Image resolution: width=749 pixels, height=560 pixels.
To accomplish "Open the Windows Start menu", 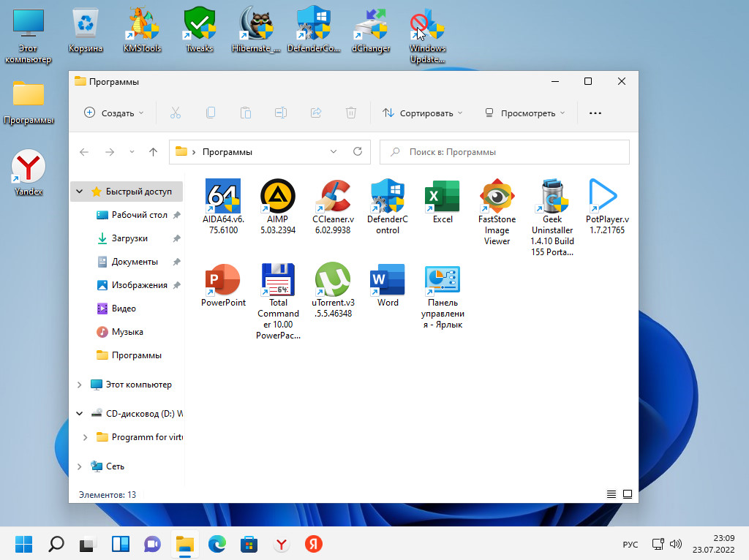I will click(23, 544).
